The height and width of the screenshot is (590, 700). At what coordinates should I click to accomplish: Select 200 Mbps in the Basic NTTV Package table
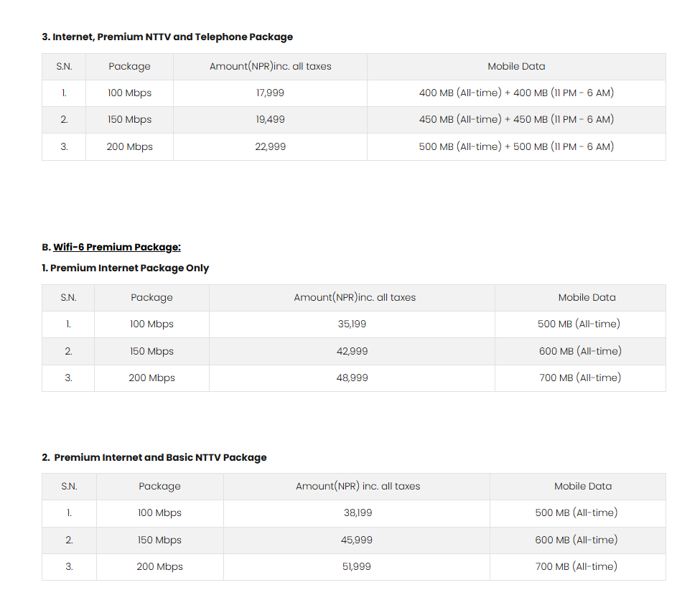click(159, 566)
